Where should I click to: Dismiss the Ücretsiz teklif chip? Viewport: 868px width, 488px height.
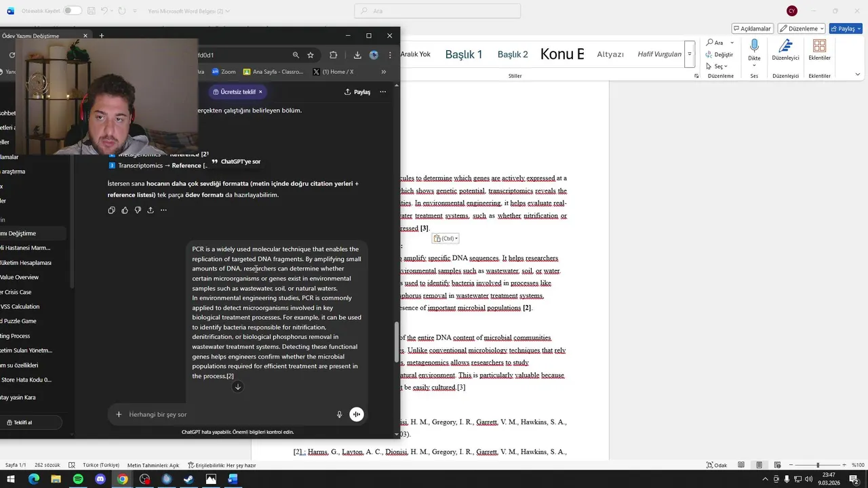click(260, 91)
